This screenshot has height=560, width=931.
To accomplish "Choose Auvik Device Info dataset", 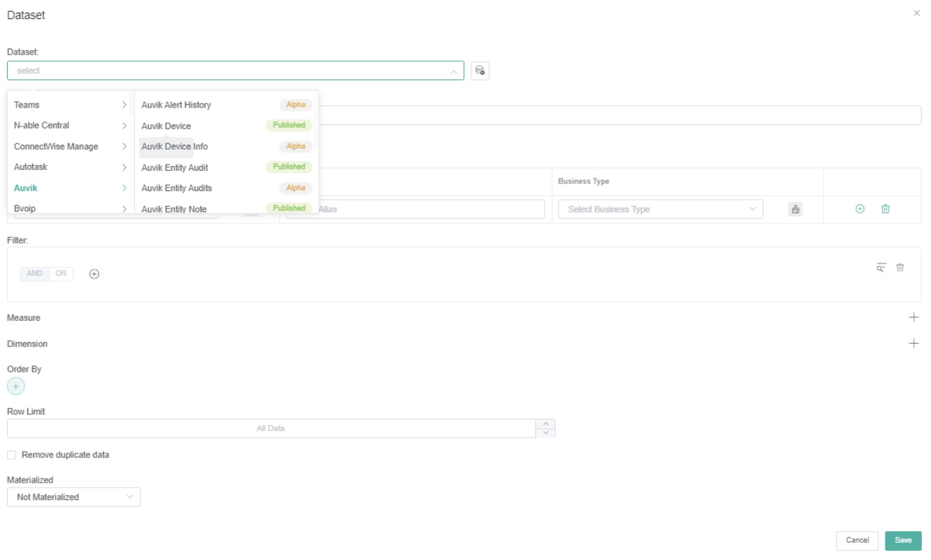I will pos(226,147).
